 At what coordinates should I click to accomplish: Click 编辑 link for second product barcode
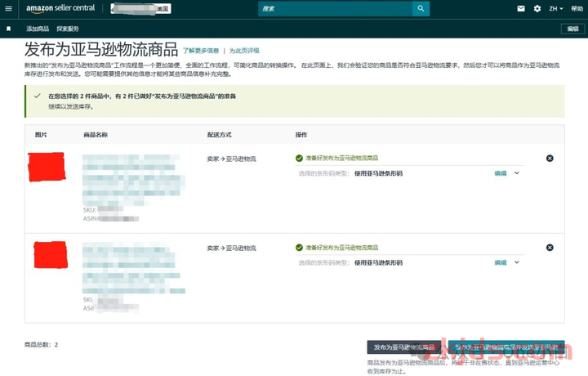point(501,262)
